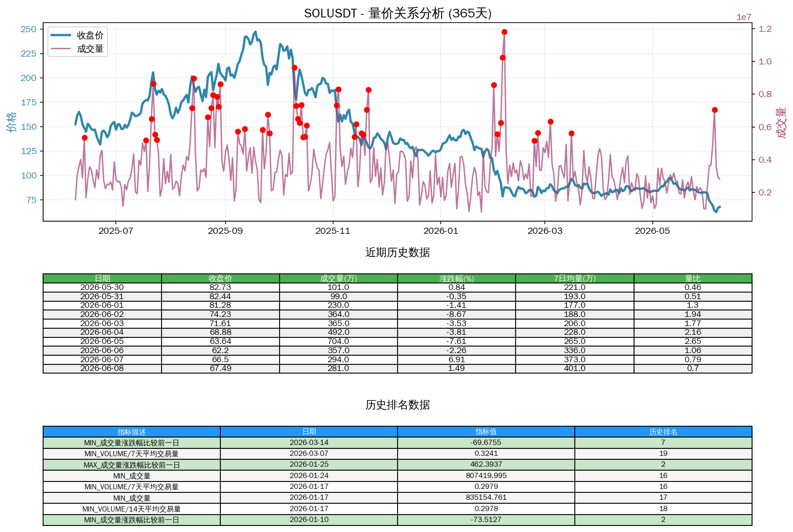Click the 2025-07 x-axis tick label
The width and height of the screenshot is (793, 532).
[116, 231]
